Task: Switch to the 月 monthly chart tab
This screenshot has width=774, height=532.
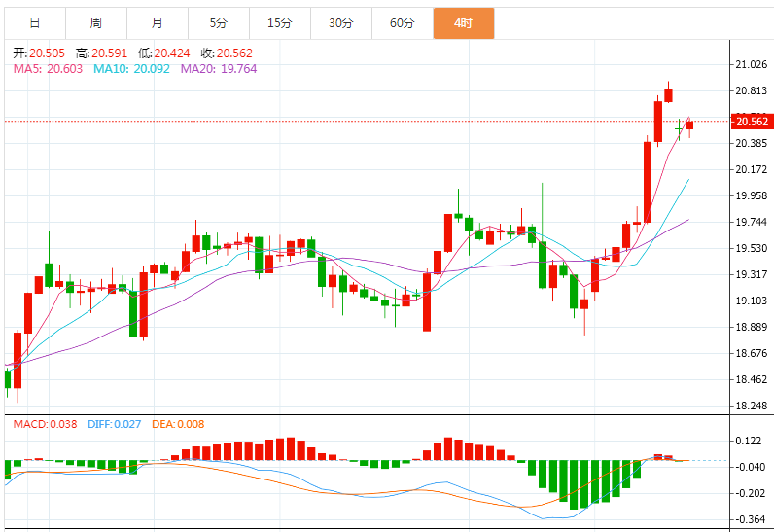Action: (x=158, y=23)
